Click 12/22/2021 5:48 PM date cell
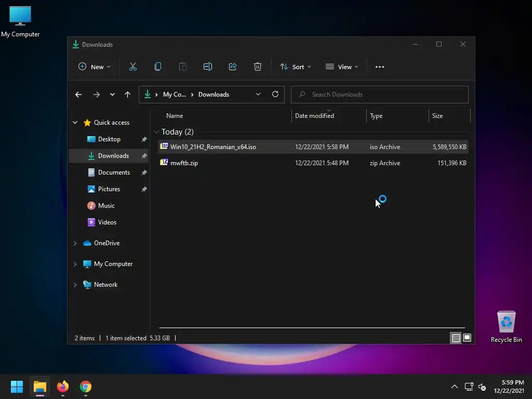This screenshot has height=399, width=532. click(x=322, y=163)
